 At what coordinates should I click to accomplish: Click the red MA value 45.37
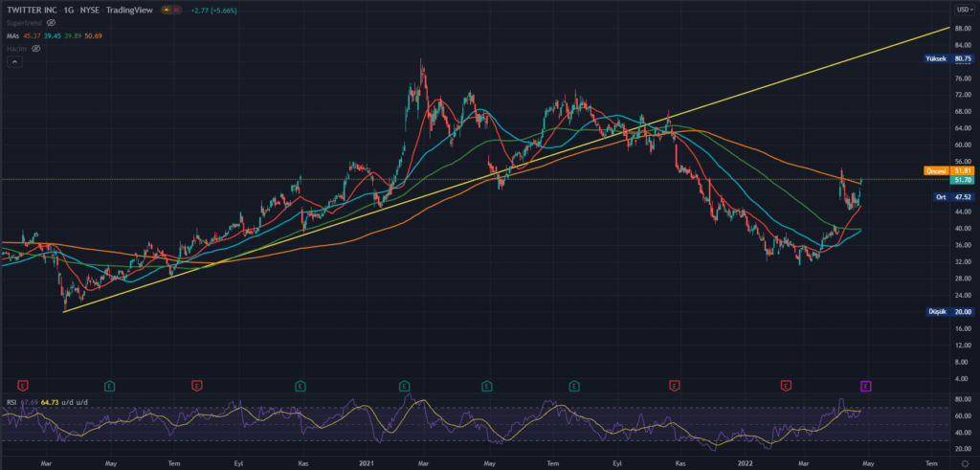point(32,35)
